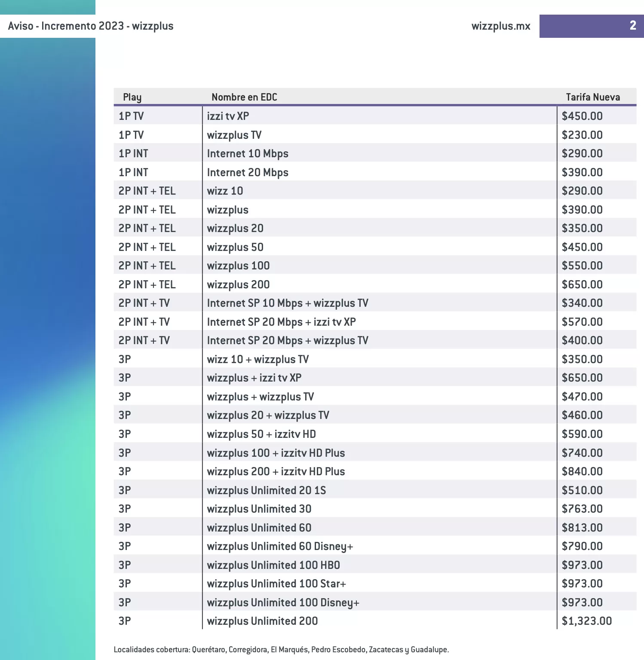The height and width of the screenshot is (660, 644).
Task: Click the $763.00 price
Action: point(582,509)
